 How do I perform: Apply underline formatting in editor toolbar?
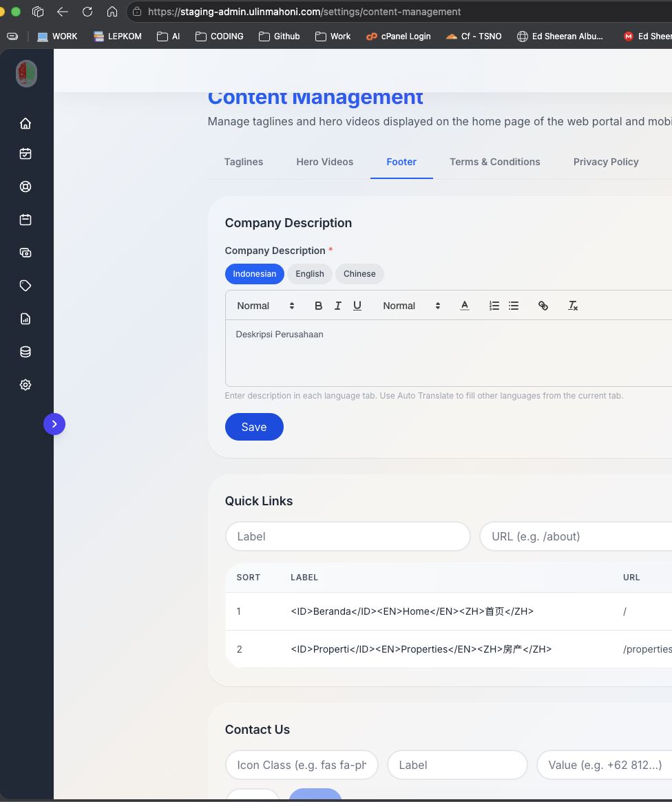357,306
